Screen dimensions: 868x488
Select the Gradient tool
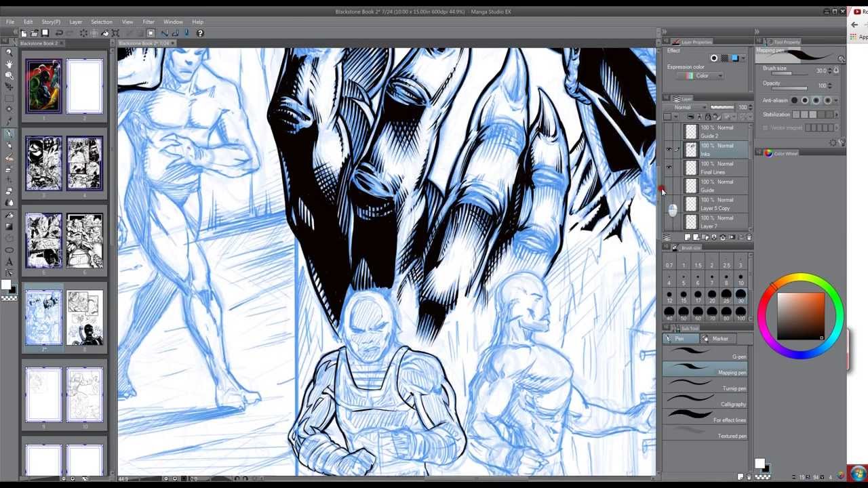(9, 226)
